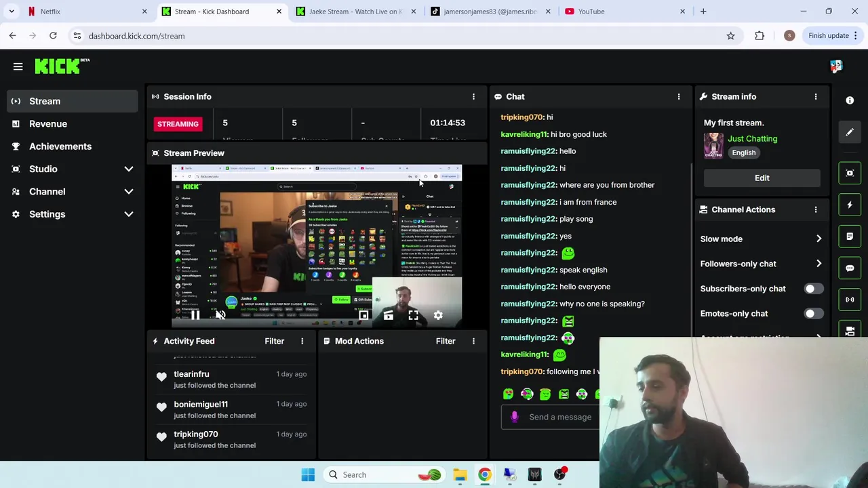
Task: Open Chrome from the taskbar
Action: point(485,475)
